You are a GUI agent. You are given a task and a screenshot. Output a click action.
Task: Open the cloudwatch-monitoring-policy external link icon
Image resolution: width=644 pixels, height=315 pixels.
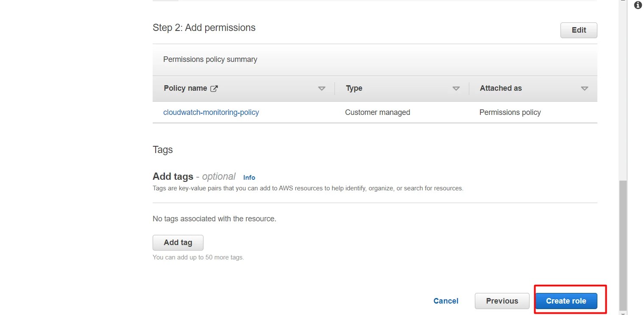click(214, 88)
